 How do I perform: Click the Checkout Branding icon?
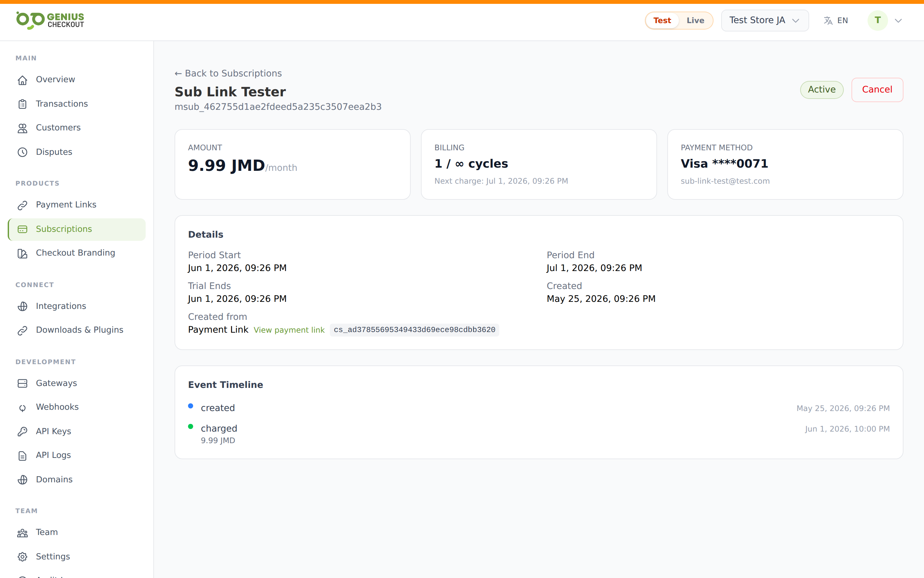[22, 253]
